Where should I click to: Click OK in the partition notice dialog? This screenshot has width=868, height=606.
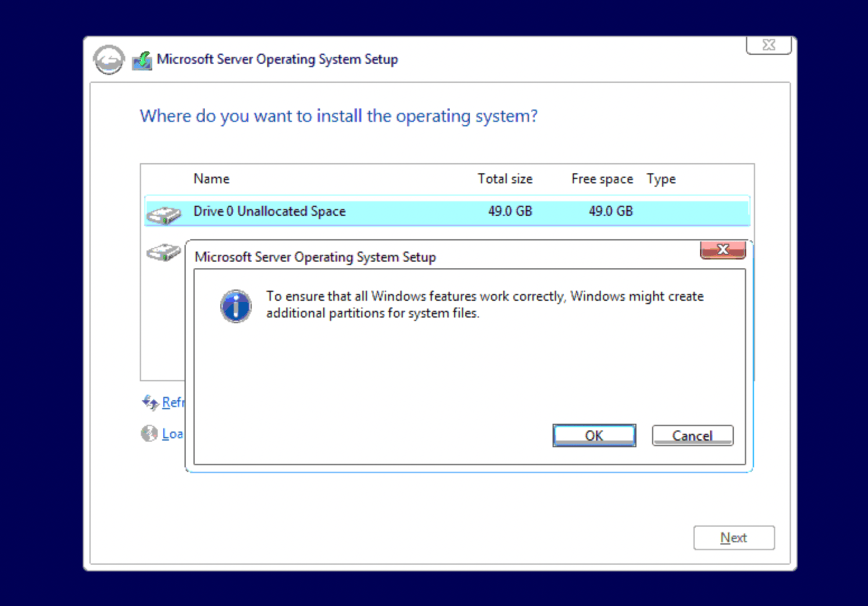tap(594, 435)
